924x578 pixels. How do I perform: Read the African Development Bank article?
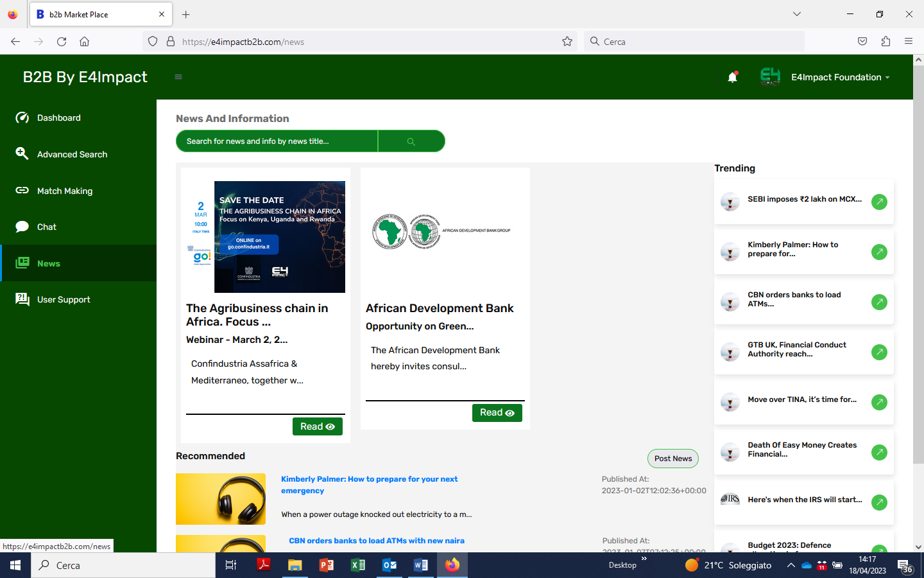497,412
